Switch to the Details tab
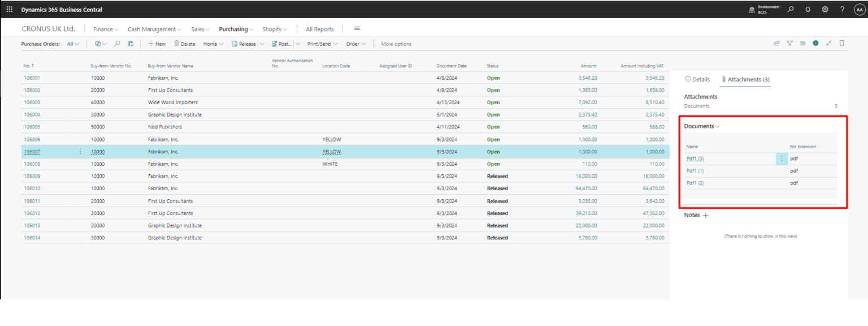This screenshot has width=868, height=326. [697, 79]
